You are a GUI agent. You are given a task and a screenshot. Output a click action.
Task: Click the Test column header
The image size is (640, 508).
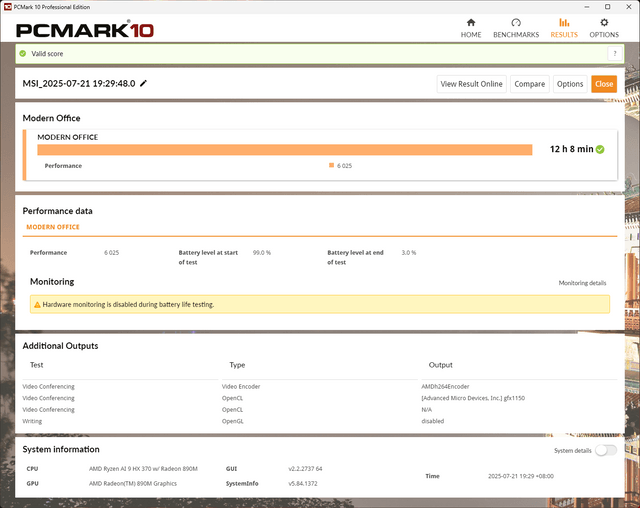coord(36,365)
